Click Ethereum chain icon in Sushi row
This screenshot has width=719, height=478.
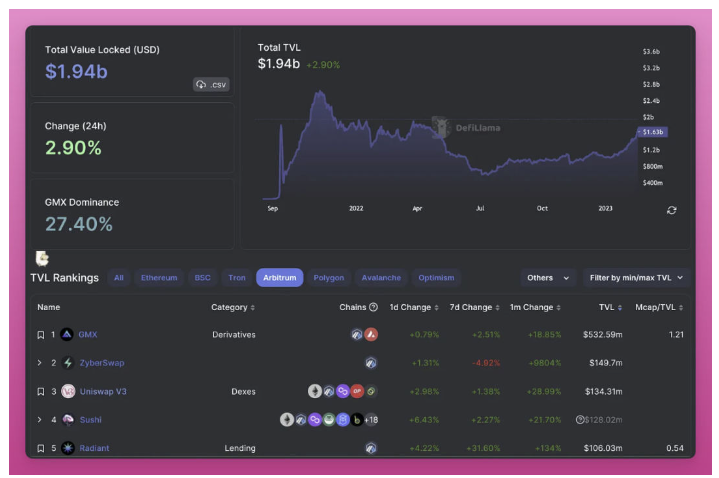(287, 420)
